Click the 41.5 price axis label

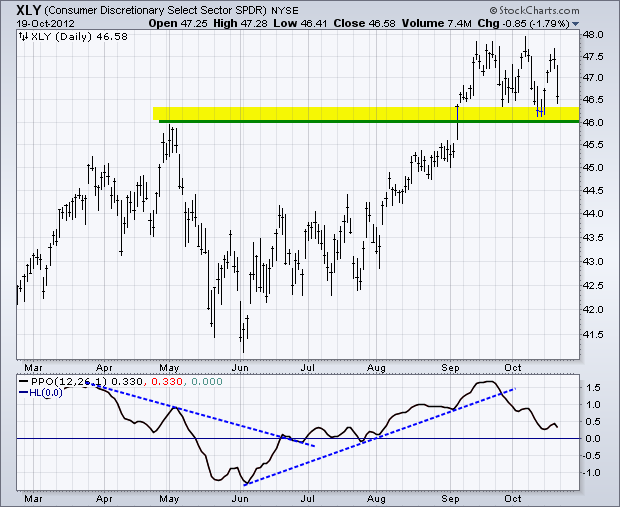pos(593,335)
